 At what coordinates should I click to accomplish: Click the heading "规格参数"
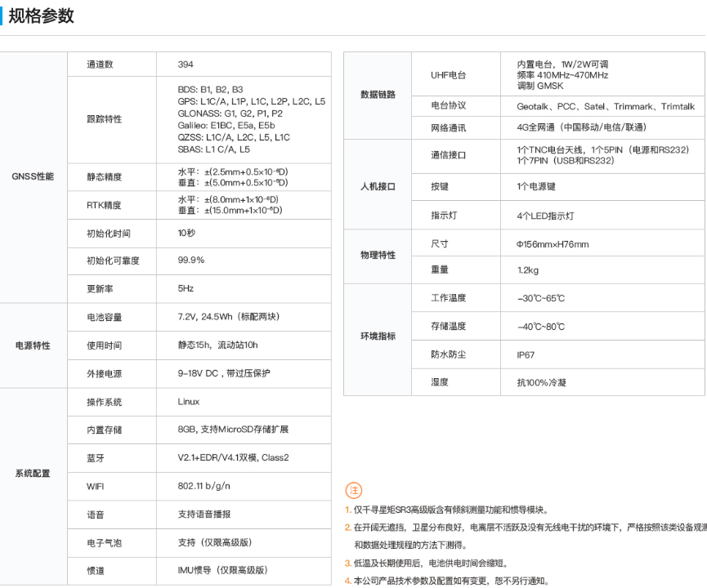[x=41, y=16]
